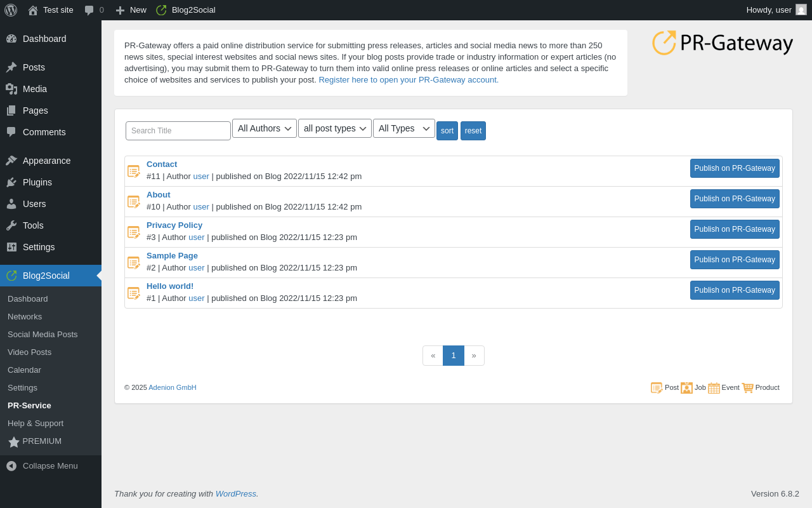Open the All Types dropdown

tap(404, 128)
